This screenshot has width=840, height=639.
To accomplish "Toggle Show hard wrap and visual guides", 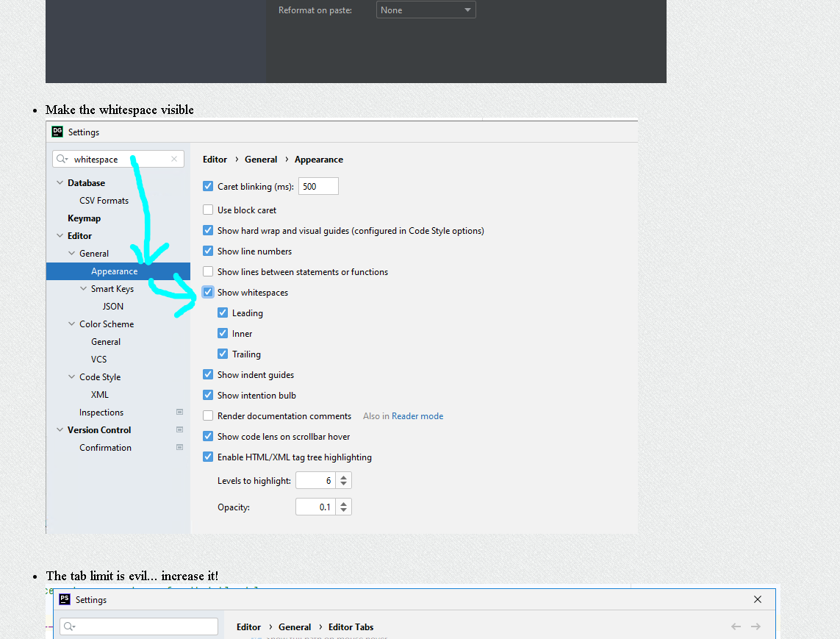I will pos(208,230).
